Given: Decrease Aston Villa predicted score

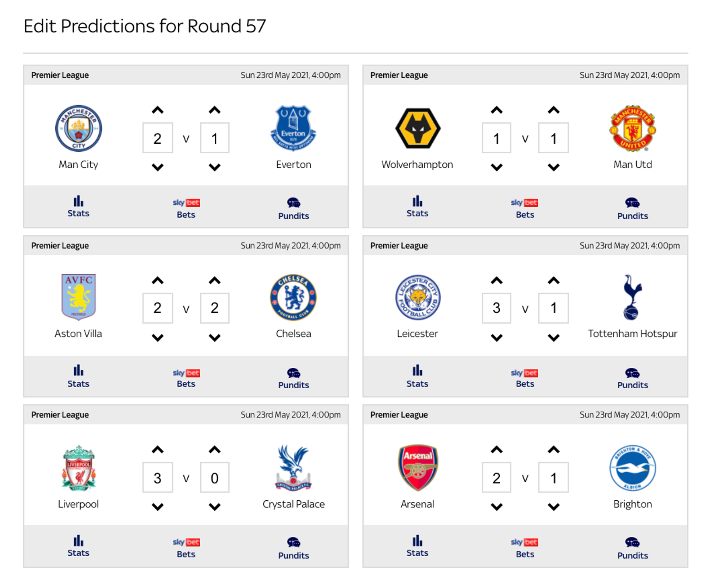Looking at the screenshot, I should tap(158, 337).
